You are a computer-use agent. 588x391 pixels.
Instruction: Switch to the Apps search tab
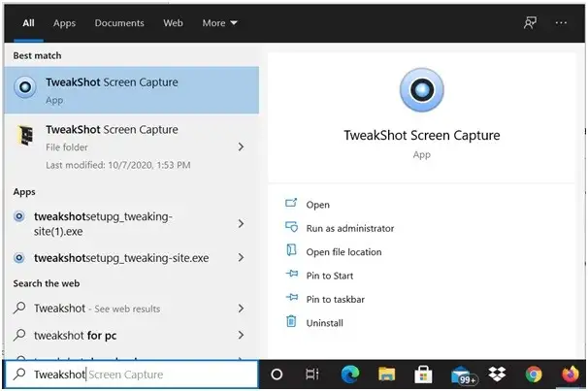point(64,23)
